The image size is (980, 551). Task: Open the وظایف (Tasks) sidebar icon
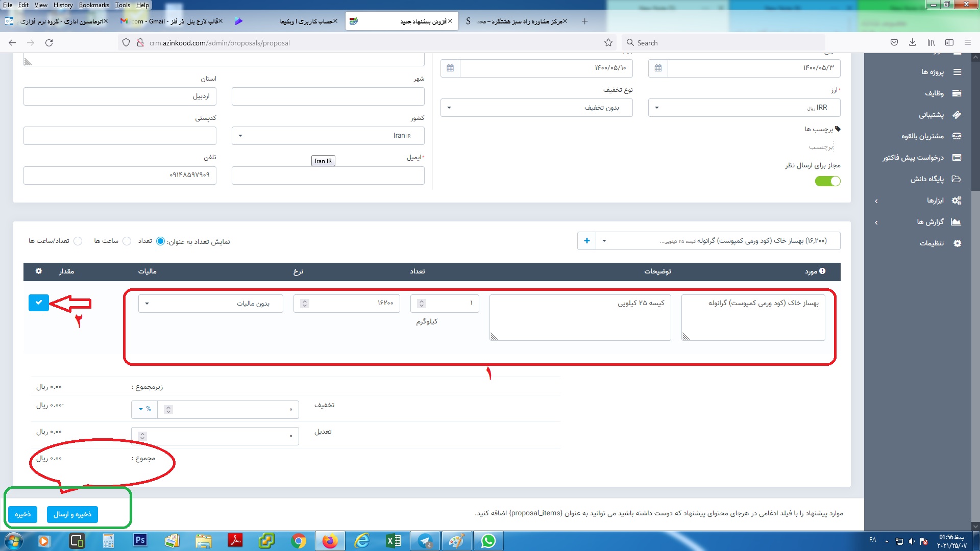click(x=957, y=93)
